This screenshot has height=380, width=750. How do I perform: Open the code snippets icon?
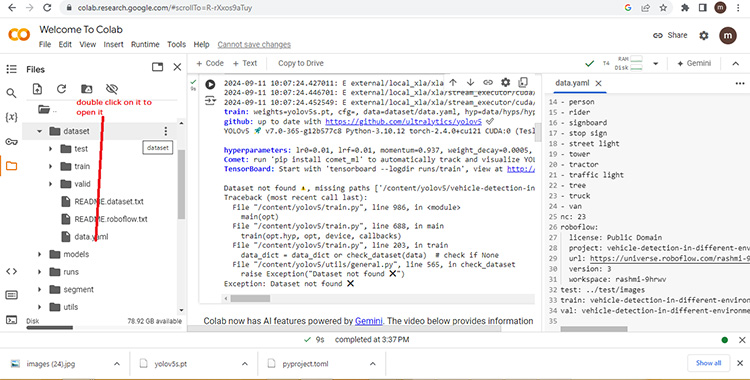click(x=11, y=271)
